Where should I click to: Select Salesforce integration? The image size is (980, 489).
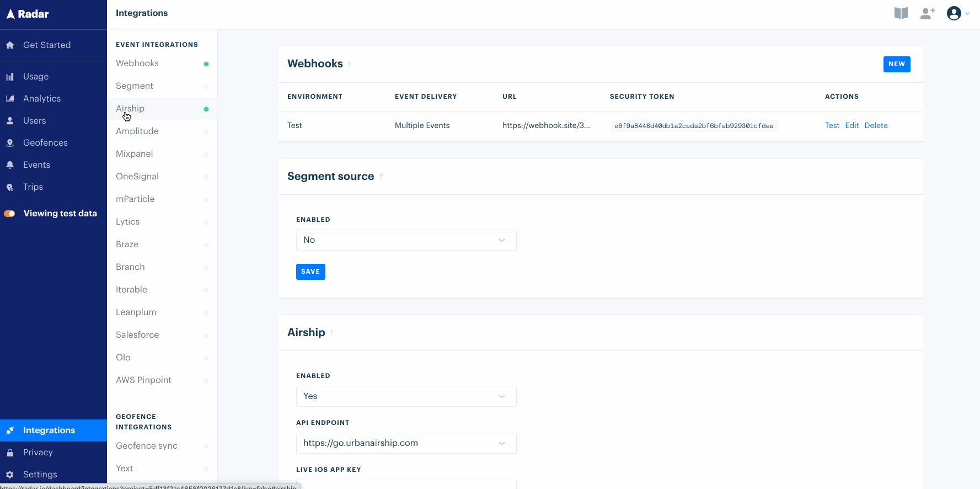tap(162, 335)
